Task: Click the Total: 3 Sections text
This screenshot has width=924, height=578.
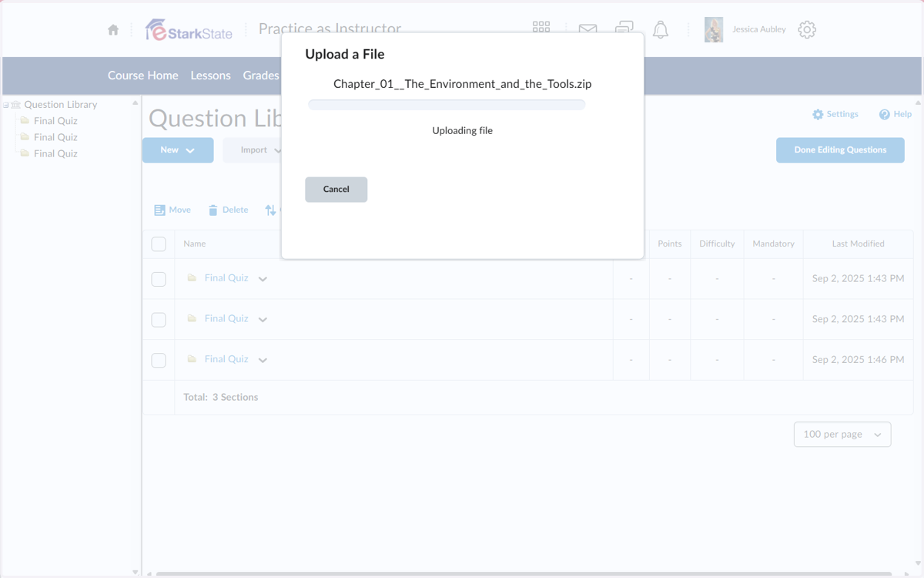Action: tap(221, 398)
